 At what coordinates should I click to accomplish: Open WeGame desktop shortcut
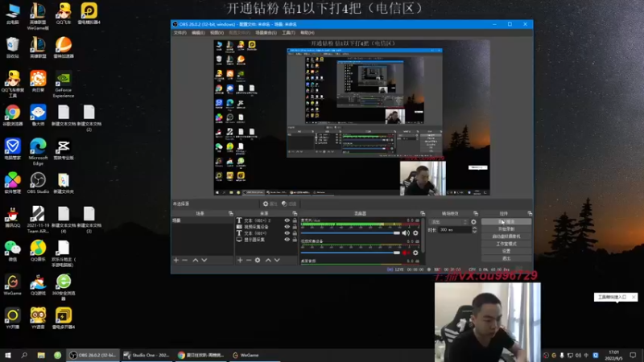point(13,285)
